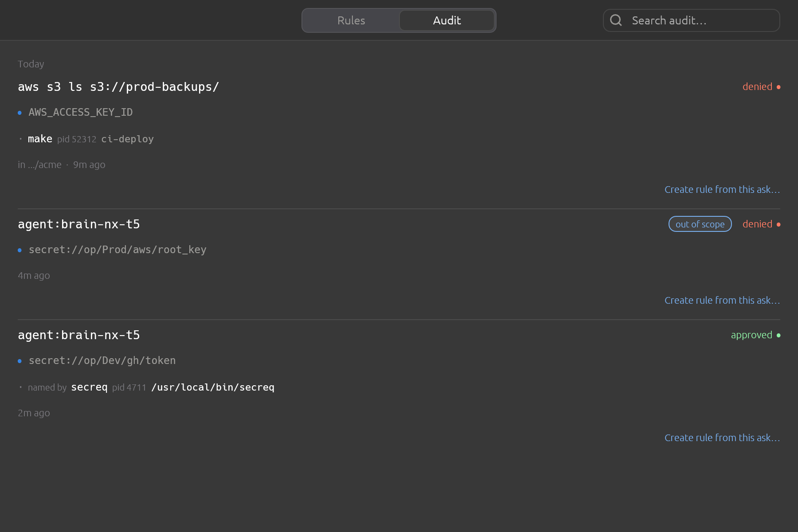Click the 2m ago timestamp

[x=34, y=413]
